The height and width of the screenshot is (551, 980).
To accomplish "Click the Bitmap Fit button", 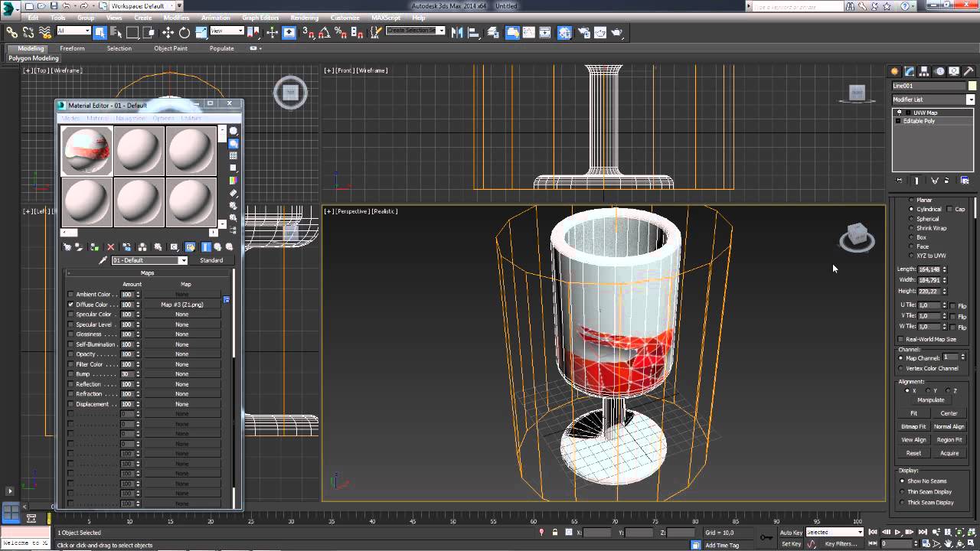I will coord(913,426).
